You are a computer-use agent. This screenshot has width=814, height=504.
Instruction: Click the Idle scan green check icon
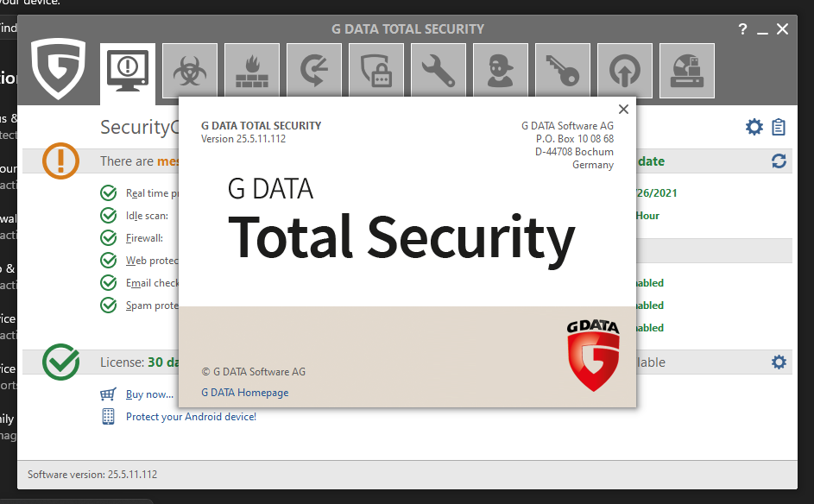click(109, 216)
